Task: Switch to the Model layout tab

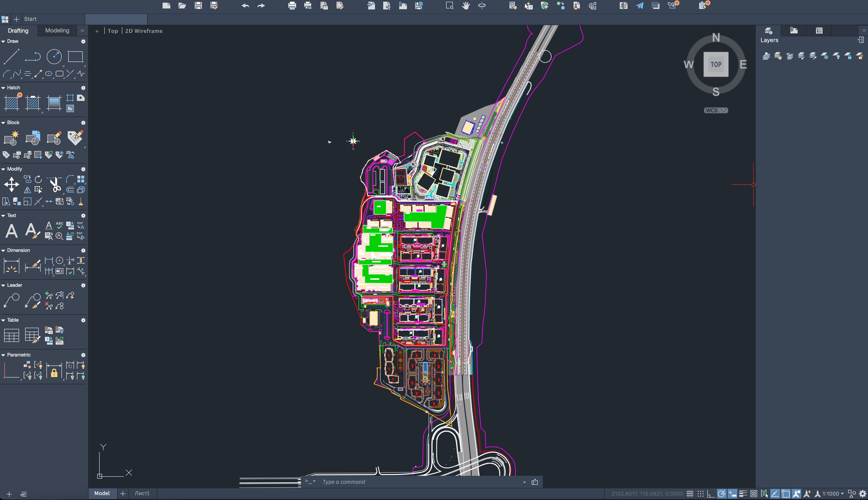Action: pos(102,493)
